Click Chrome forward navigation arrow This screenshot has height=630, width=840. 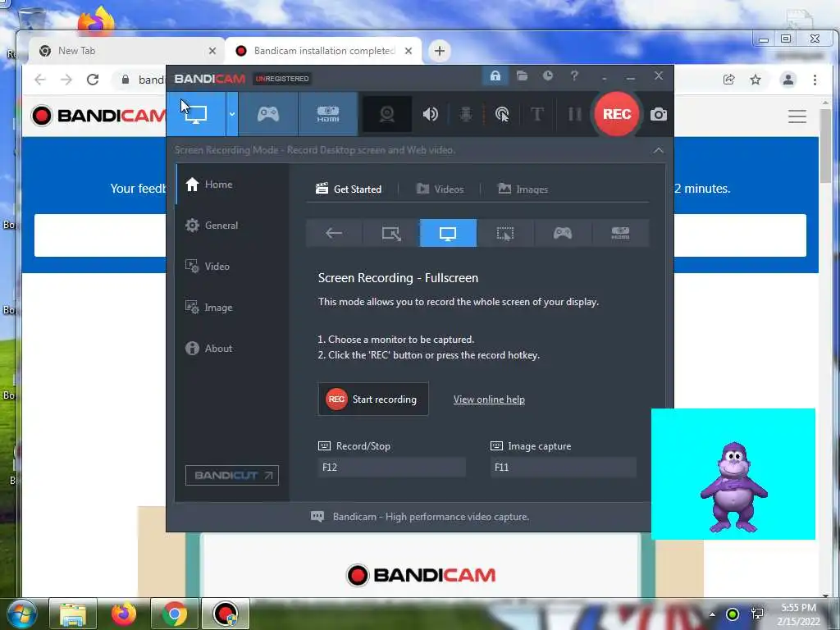tap(66, 80)
